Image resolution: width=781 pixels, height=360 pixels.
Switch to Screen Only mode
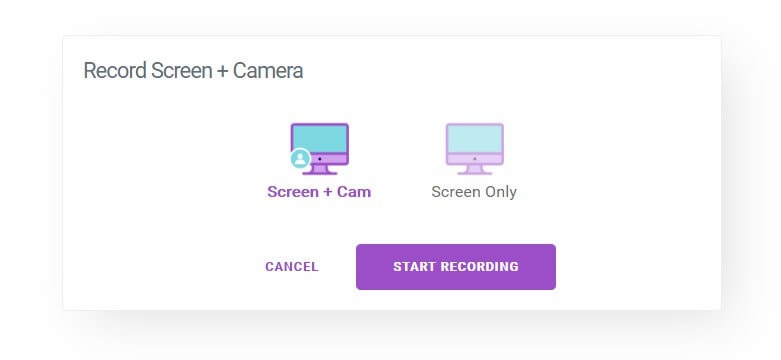coord(474,161)
